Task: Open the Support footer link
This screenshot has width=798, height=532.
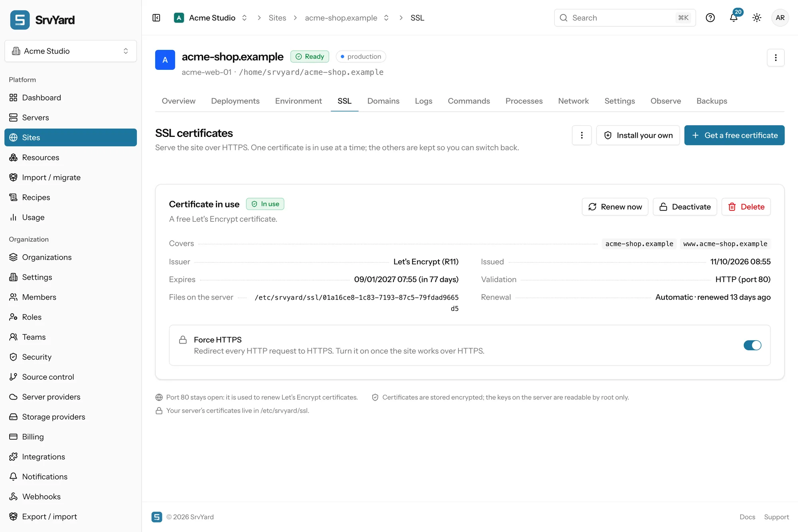Action: click(776, 517)
